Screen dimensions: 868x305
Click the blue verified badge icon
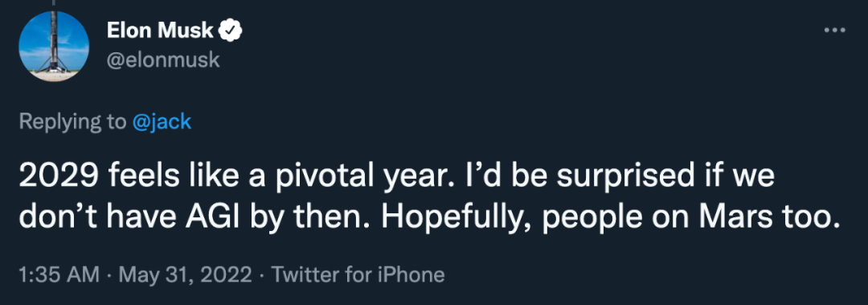point(231,31)
